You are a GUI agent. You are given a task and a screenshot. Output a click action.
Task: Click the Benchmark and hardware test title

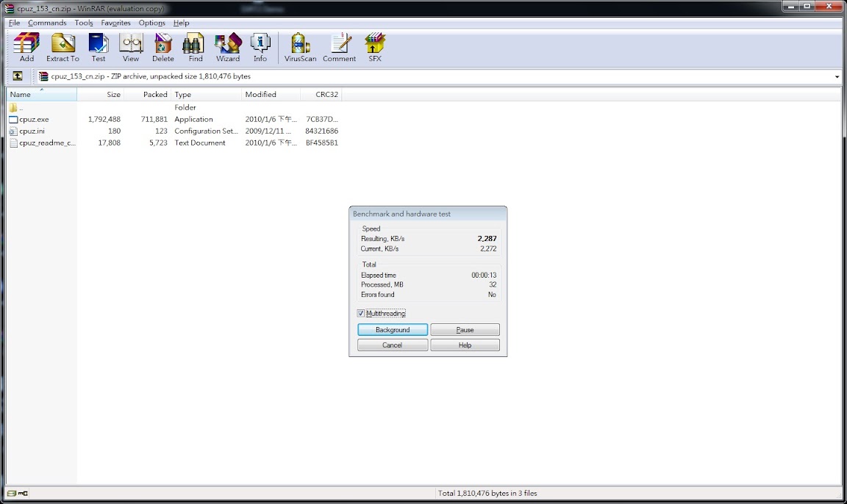click(x=401, y=214)
